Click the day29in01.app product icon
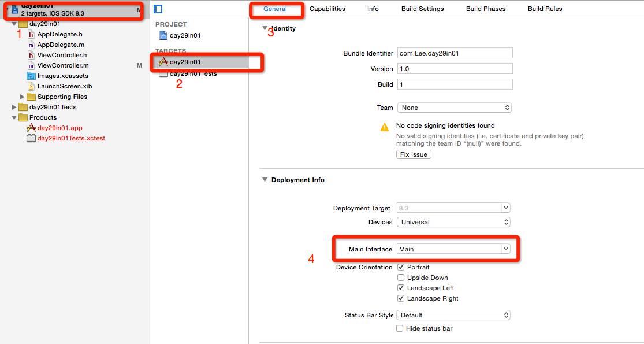Screen dimensions: 644x344 click(31, 128)
